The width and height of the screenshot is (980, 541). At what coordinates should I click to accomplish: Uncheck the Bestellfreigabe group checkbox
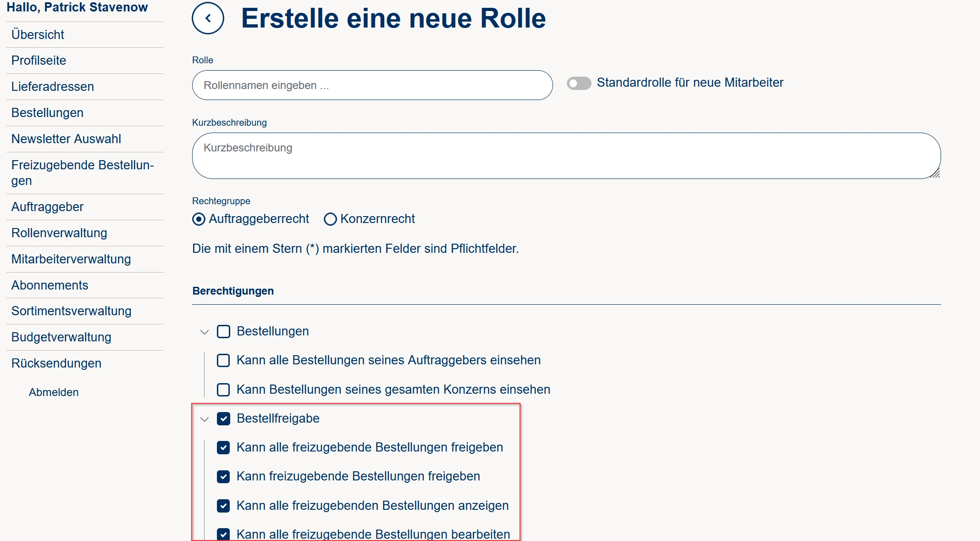pyautogui.click(x=223, y=418)
